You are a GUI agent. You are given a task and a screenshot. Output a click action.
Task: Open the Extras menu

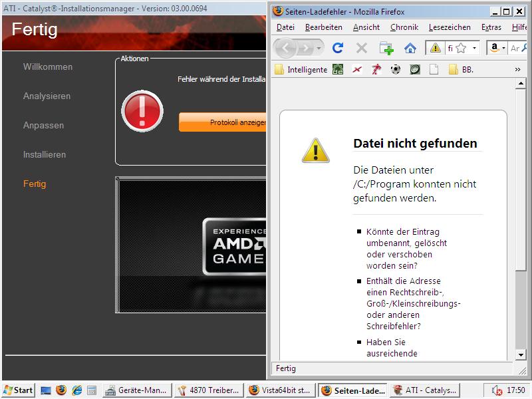click(x=491, y=27)
